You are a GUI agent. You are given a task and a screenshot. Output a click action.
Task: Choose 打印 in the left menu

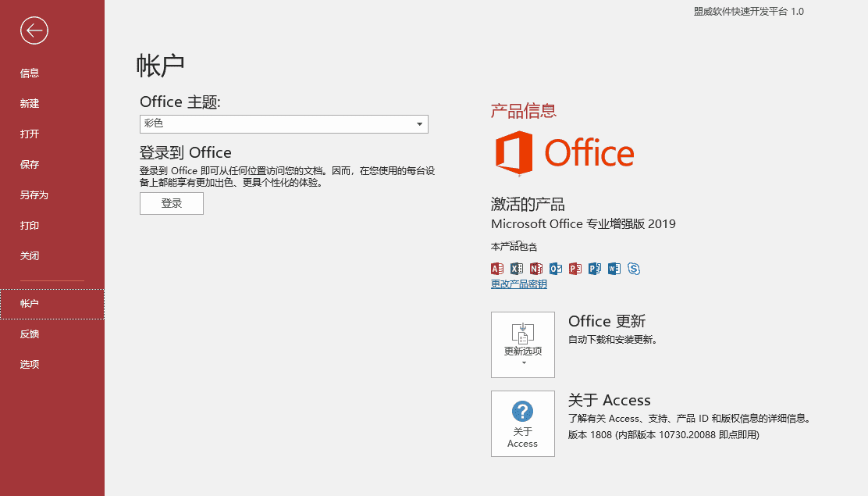point(30,226)
